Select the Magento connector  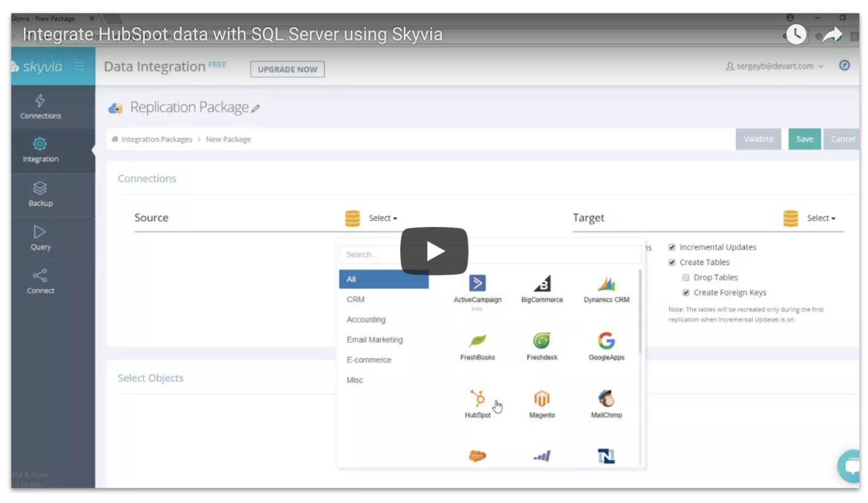click(x=542, y=404)
